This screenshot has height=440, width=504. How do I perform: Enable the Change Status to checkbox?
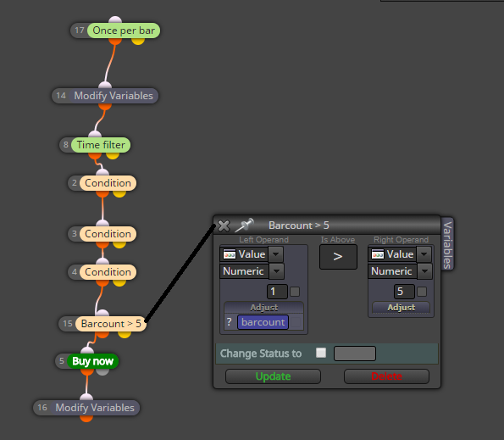(x=321, y=353)
